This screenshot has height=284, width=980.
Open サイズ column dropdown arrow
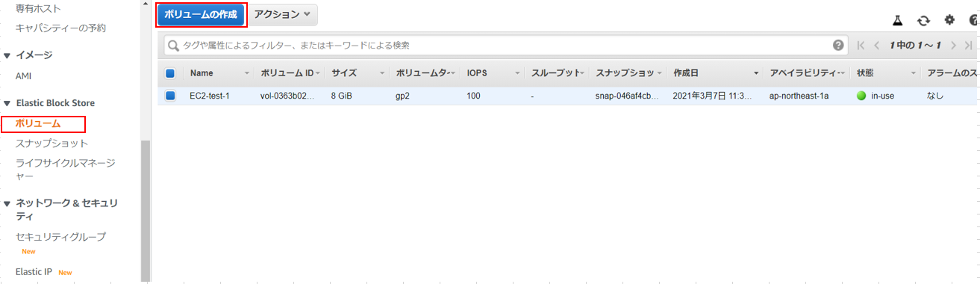point(382,73)
